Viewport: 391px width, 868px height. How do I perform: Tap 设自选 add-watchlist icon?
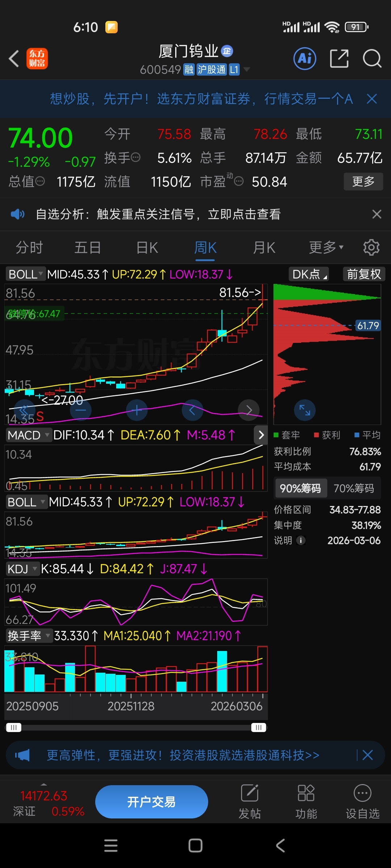[x=362, y=801]
